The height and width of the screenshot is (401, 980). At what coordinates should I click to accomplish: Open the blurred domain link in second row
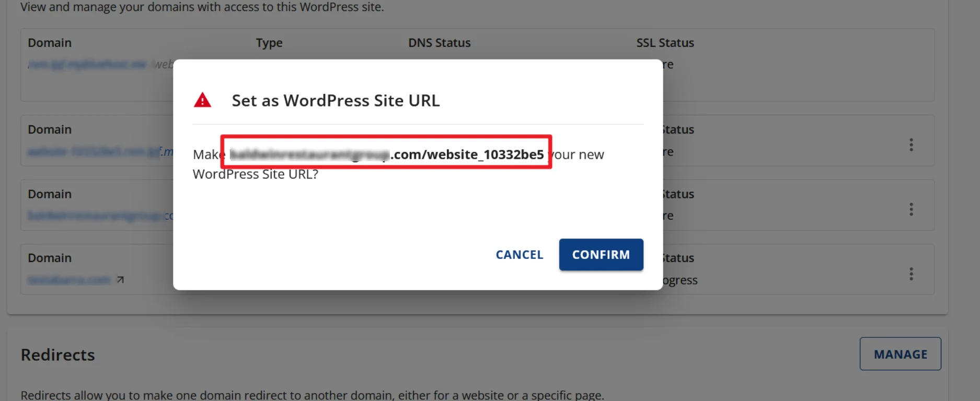[94, 152]
